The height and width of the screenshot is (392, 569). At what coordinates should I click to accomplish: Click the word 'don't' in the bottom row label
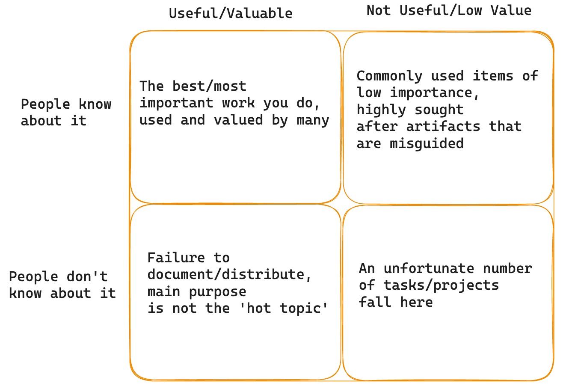[x=87, y=276]
